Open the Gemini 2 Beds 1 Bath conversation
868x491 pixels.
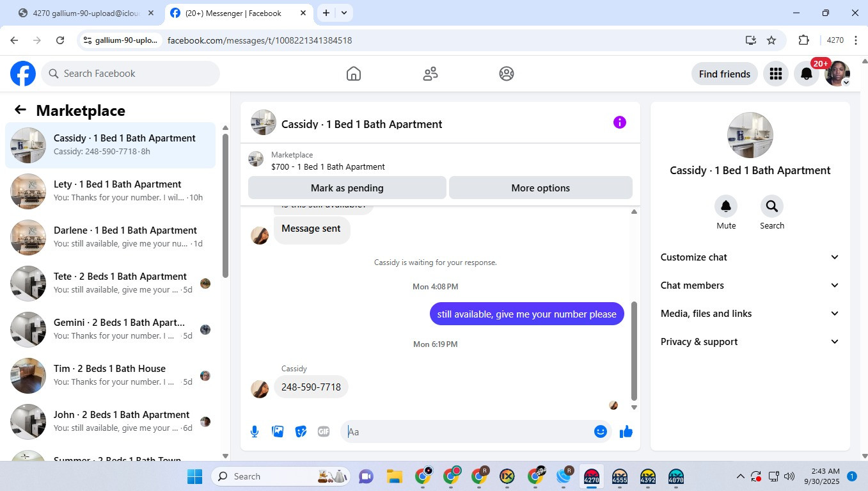coord(111,330)
